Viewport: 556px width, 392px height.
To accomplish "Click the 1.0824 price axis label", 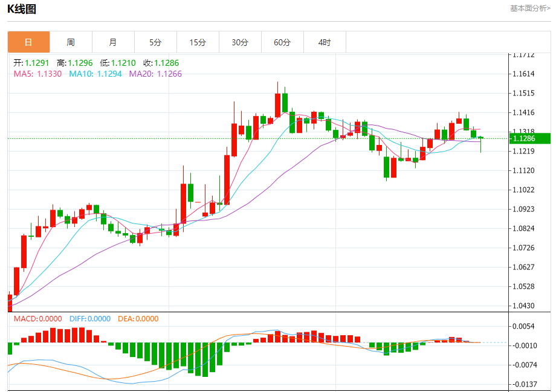I will click(523, 228).
